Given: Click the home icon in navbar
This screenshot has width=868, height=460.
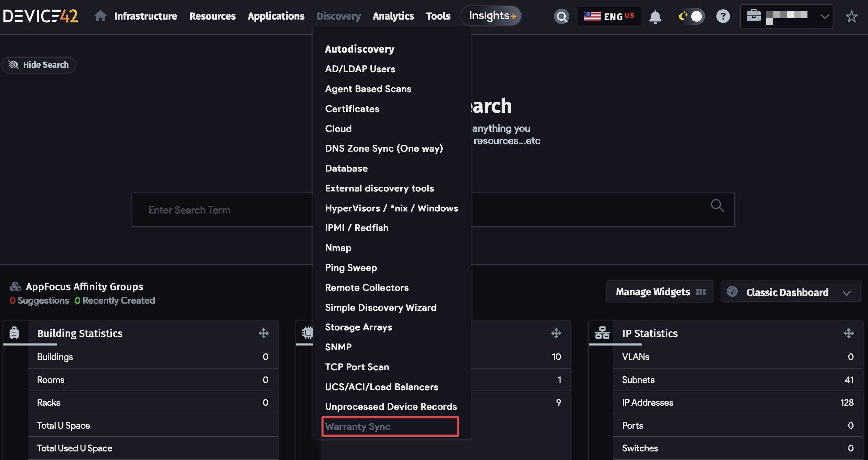Looking at the screenshot, I should pos(100,16).
